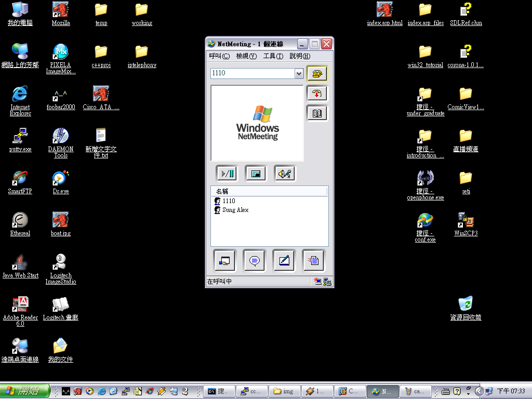Open the Whiteboard button

pos(284,261)
